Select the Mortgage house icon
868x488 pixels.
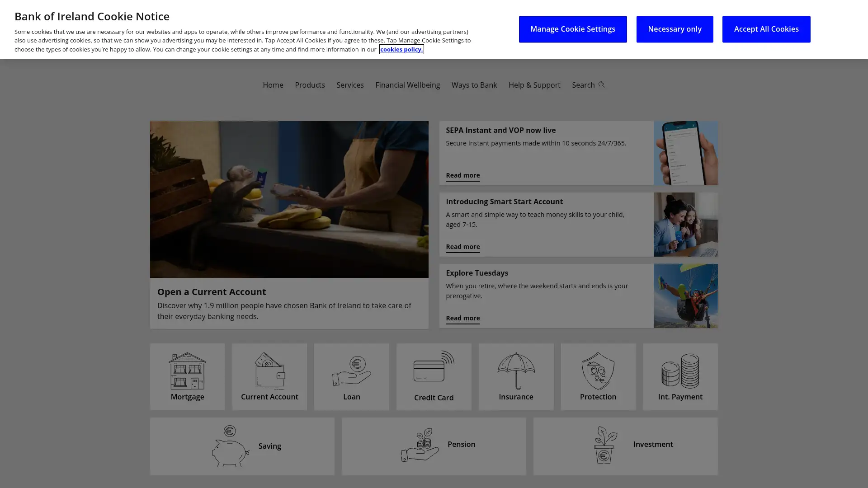pyautogui.click(x=187, y=371)
